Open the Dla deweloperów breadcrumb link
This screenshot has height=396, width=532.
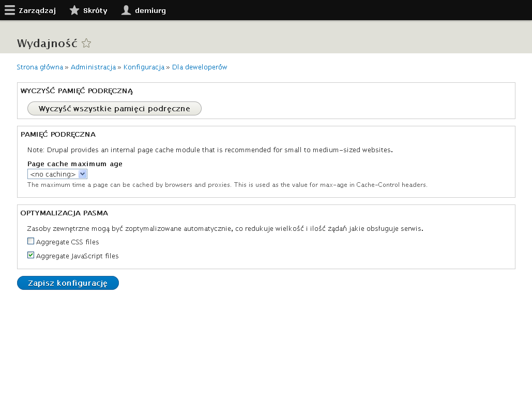(x=199, y=67)
